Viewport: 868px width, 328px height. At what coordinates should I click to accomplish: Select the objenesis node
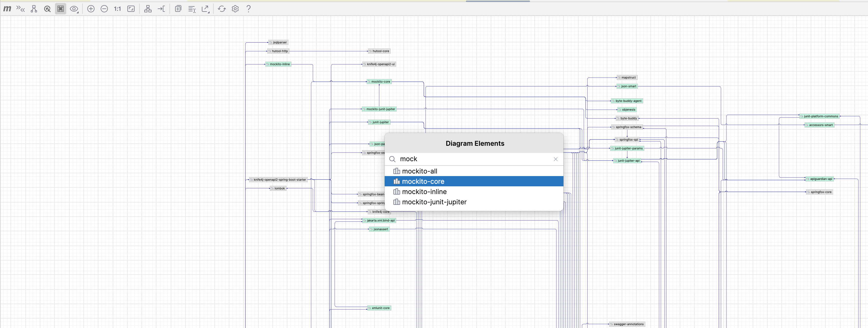627,109
